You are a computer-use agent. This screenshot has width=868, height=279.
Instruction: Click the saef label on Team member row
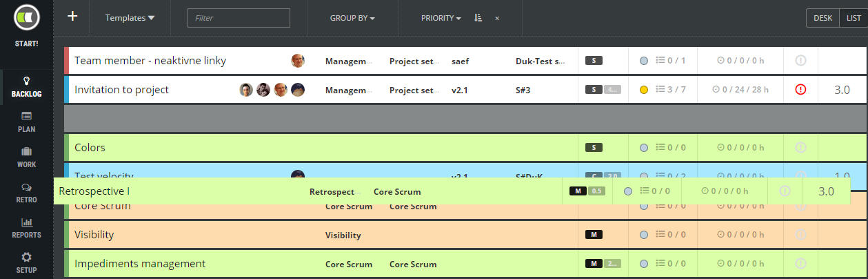(459, 61)
